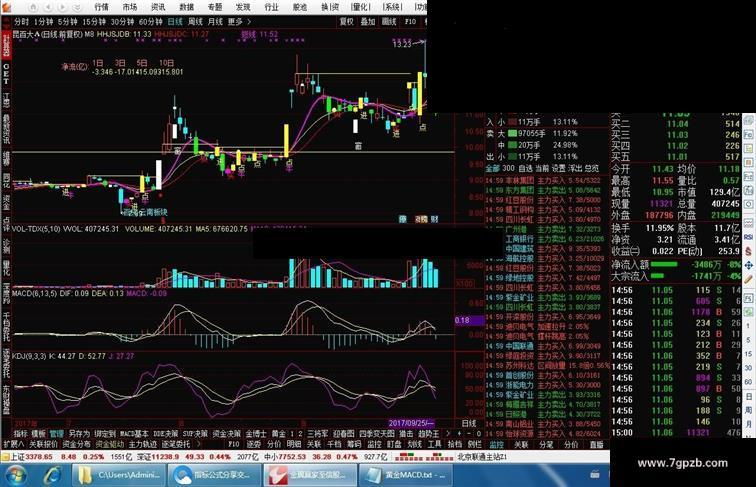The image size is (756, 487).
Task: Open the 资讯 menu
Action: [x=158, y=7]
